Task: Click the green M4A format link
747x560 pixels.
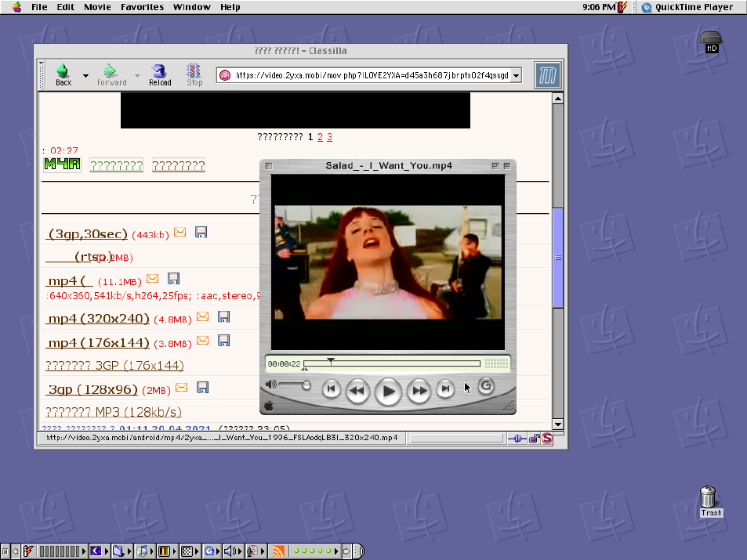Action: 63,164
